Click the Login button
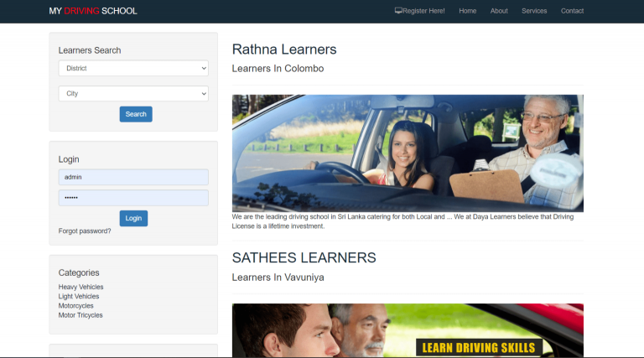The image size is (644, 358). coord(133,218)
